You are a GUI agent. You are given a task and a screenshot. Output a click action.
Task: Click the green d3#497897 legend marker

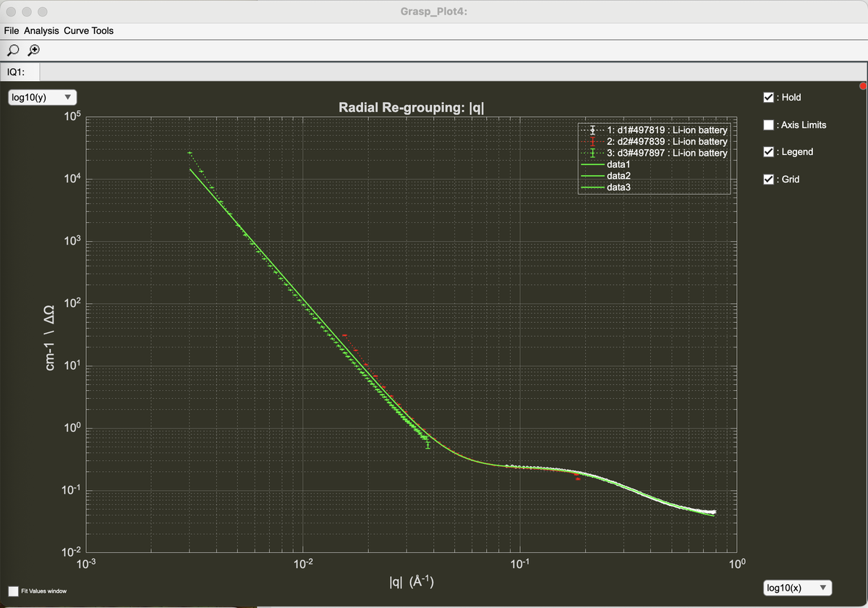[x=592, y=153]
